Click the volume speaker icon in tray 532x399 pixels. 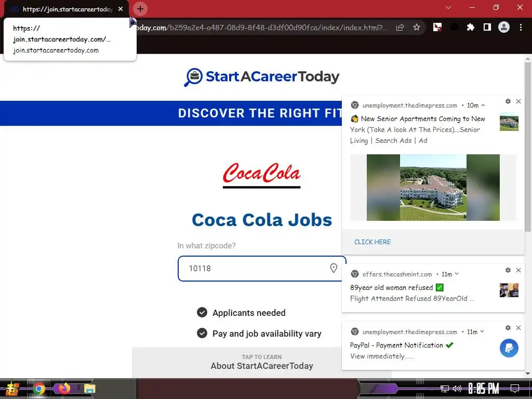(457, 389)
